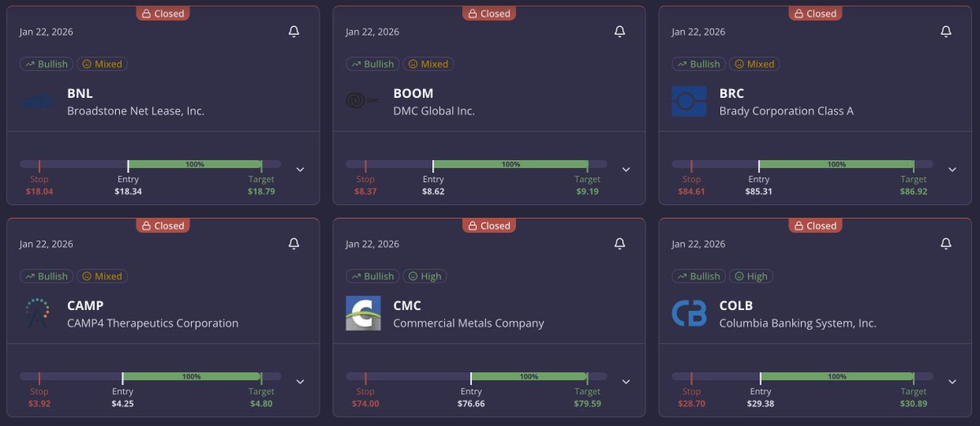Click the CAMP ticker symbol
Image resolution: width=980 pixels, height=426 pixels.
[86, 305]
